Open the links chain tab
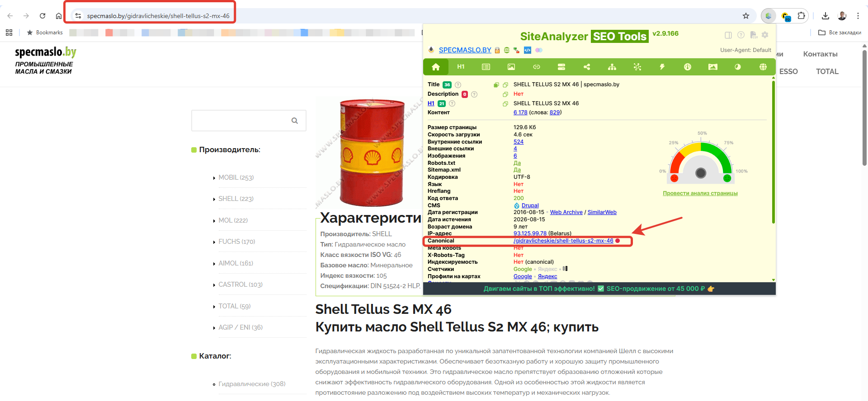This screenshot has height=401, width=868. click(x=537, y=67)
